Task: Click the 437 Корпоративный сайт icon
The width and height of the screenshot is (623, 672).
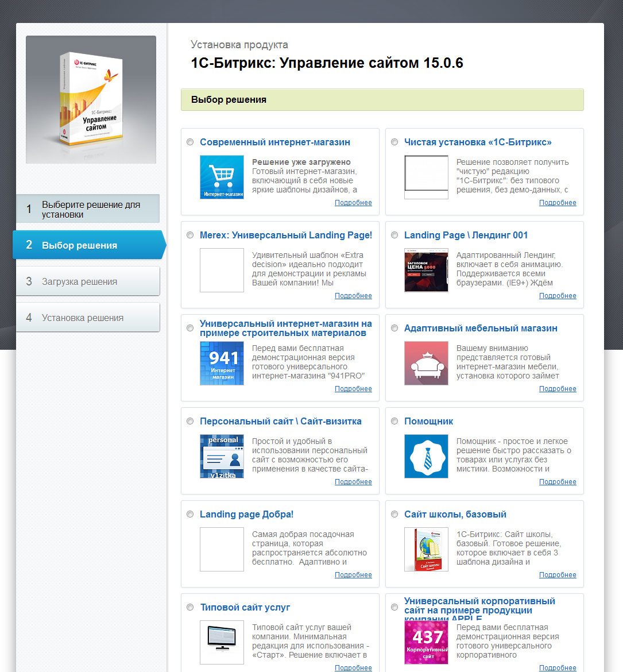Action: (426, 642)
